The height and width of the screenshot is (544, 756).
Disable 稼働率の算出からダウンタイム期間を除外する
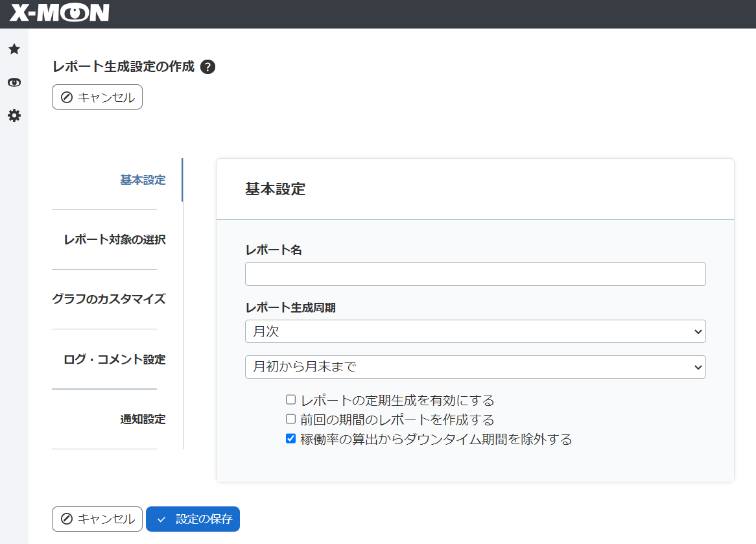pyautogui.click(x=290, y=439)
